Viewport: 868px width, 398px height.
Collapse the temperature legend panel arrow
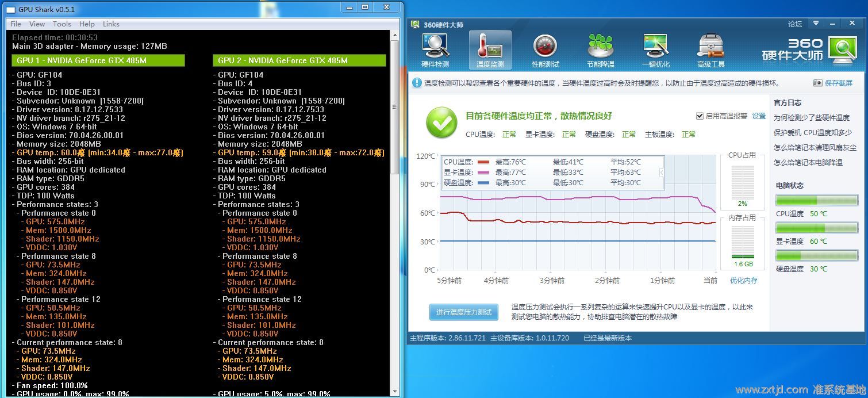click(x=662, y=173)
